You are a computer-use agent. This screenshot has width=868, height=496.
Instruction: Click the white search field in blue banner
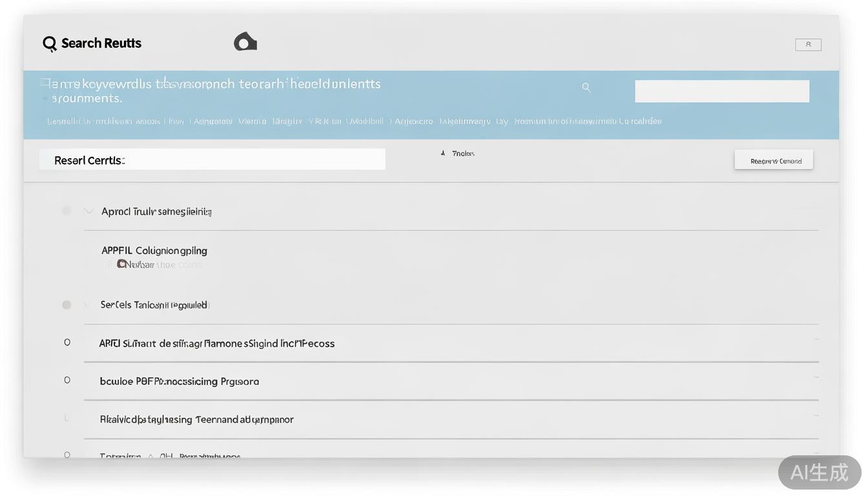pyautogui.click(x=721, y=91)
